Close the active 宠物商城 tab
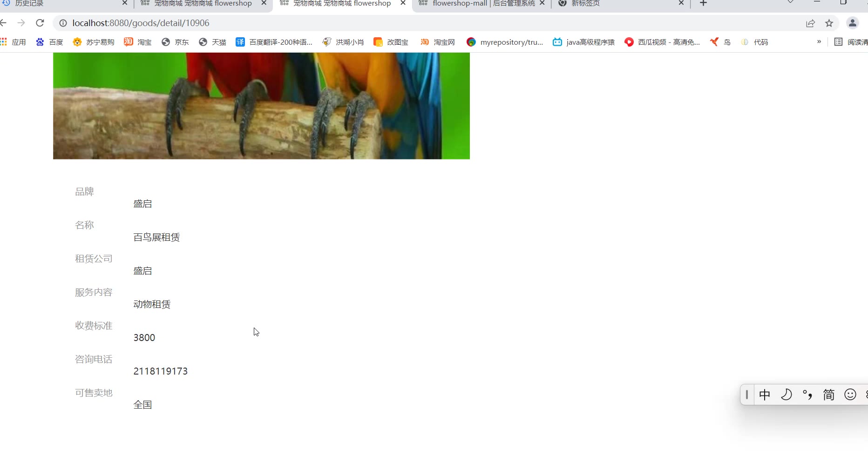868x464 pixels. coord(403,3)
